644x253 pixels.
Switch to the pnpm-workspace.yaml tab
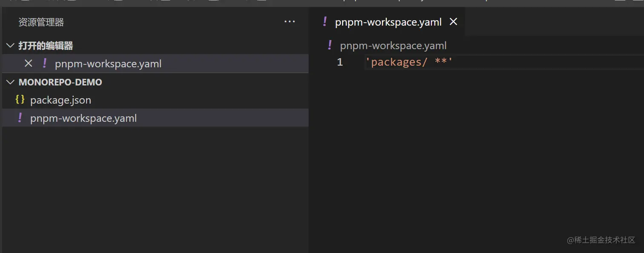pyautogui.click(x=386, y=22)
